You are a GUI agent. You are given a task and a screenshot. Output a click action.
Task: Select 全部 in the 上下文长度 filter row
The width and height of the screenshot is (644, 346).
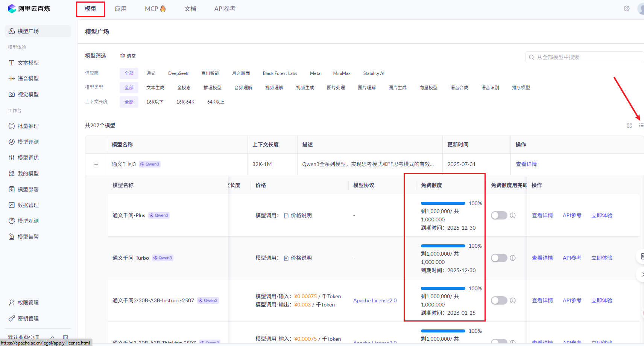tap(129, 102)
